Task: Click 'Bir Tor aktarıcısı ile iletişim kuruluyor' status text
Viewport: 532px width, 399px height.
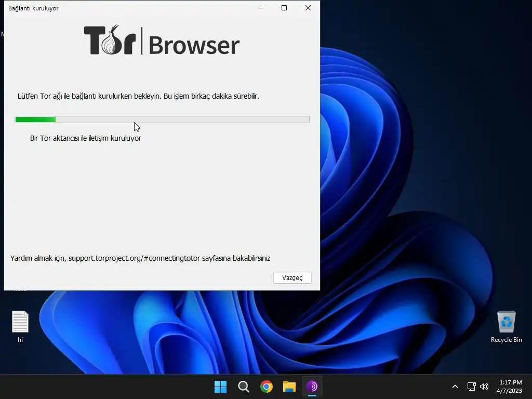Action: click(86, 138)
